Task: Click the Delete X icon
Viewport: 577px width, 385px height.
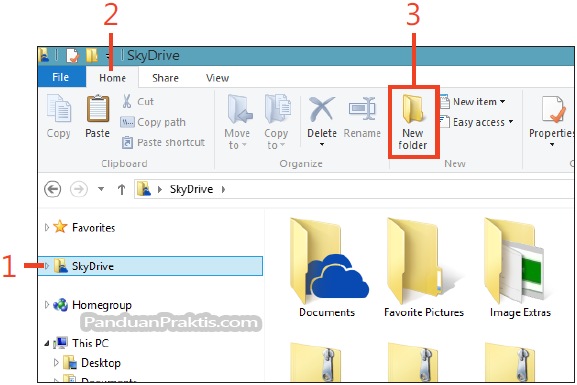Action: tap(322, 109)
